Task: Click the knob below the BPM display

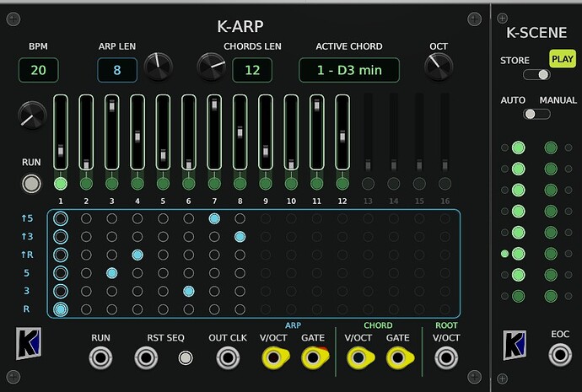Action: [x=32, y=115]
